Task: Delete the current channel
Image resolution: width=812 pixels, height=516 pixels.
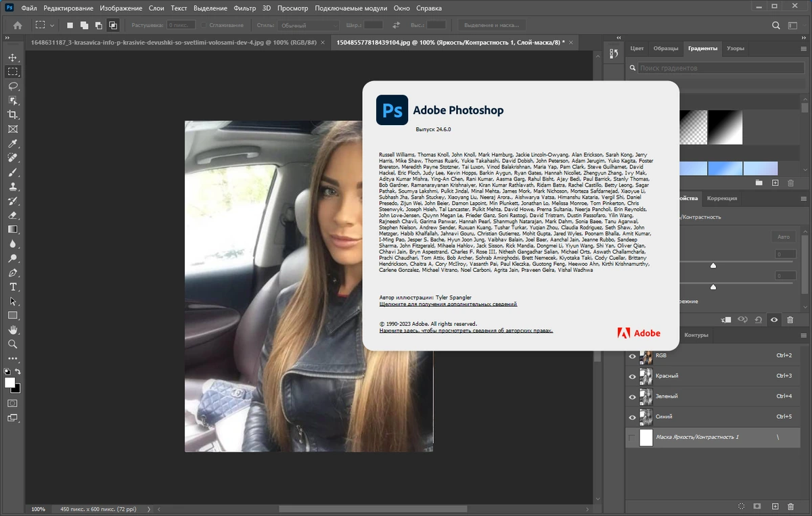Action: click(791, 506)
